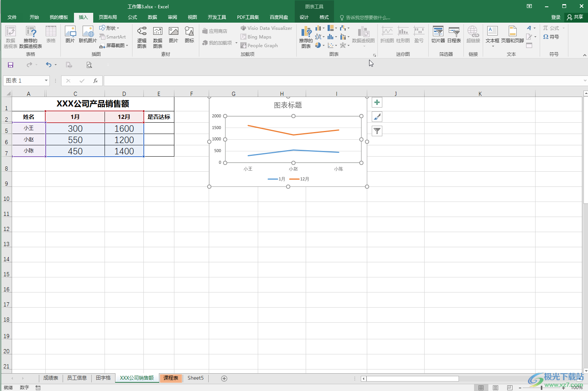Open the 屏幕截图 screenshot dropdown

coord(114,46)
